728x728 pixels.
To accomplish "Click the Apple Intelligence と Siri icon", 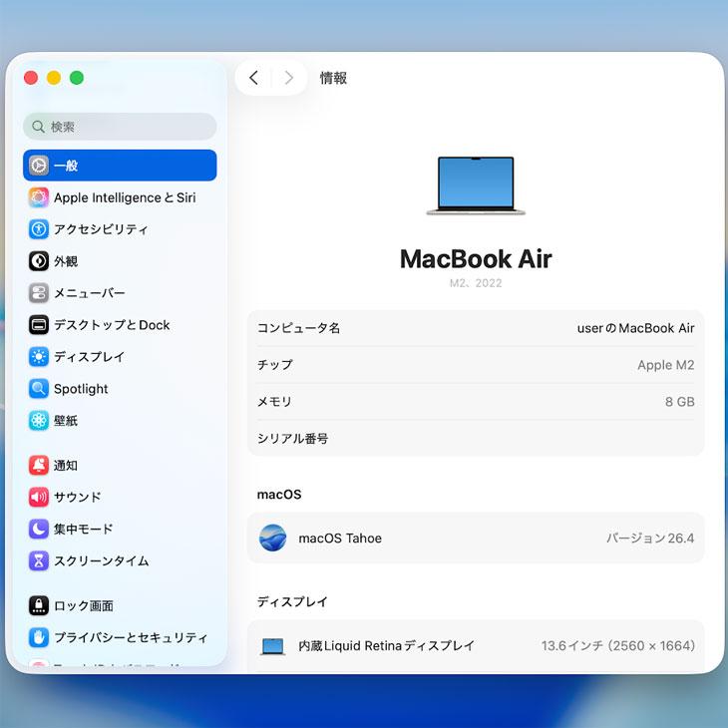I will click(x=39, y=197).
